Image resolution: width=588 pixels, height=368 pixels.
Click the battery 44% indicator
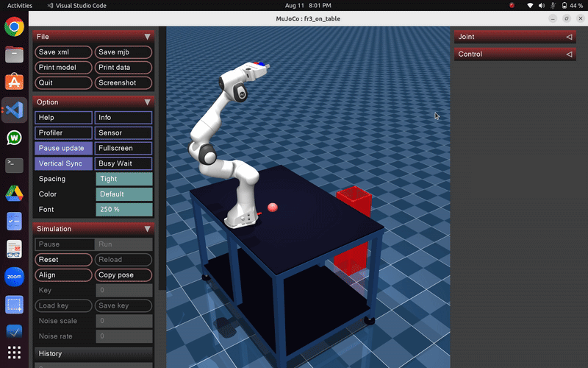[573, 6]
